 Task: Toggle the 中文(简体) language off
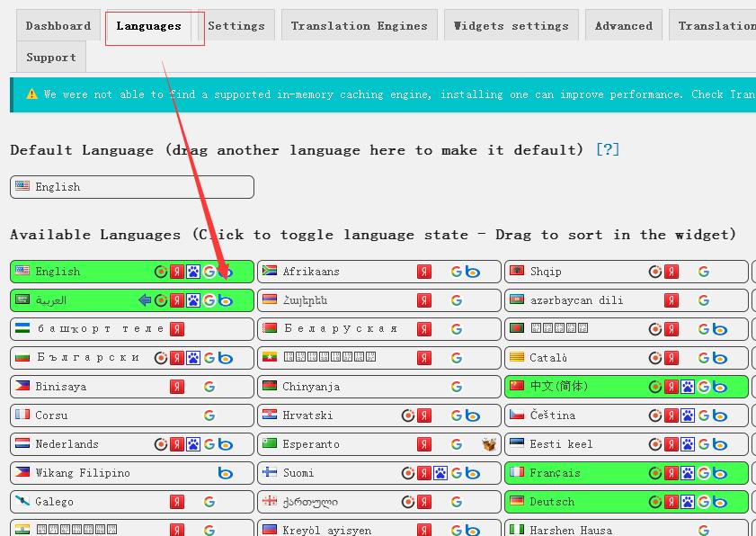627,387
